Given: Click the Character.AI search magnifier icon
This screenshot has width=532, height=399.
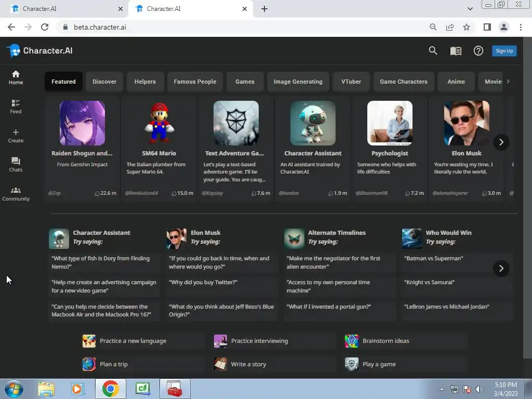Looking at the screenshot, I should coord(433,51).
